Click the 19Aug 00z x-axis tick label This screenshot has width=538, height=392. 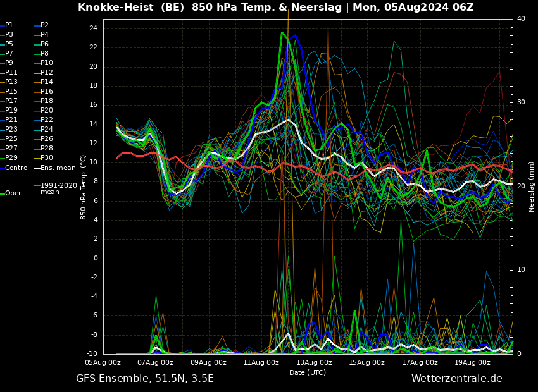pos(472,363)
